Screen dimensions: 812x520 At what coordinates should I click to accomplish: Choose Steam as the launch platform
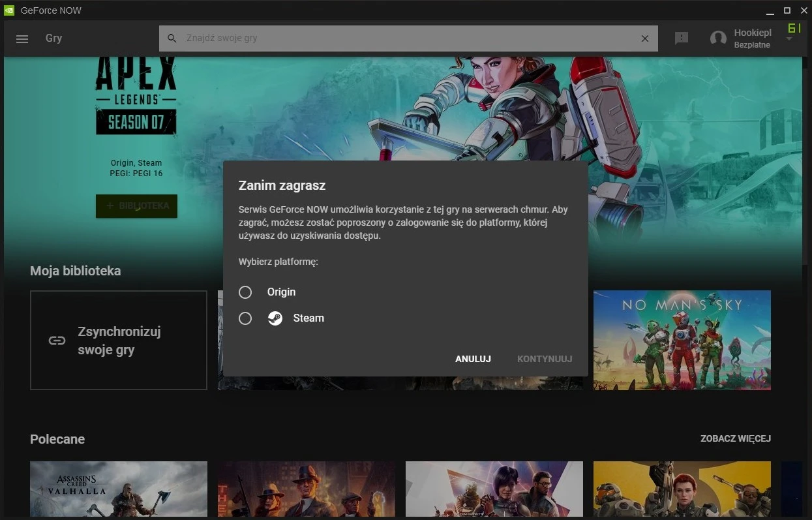pos(308,318)
